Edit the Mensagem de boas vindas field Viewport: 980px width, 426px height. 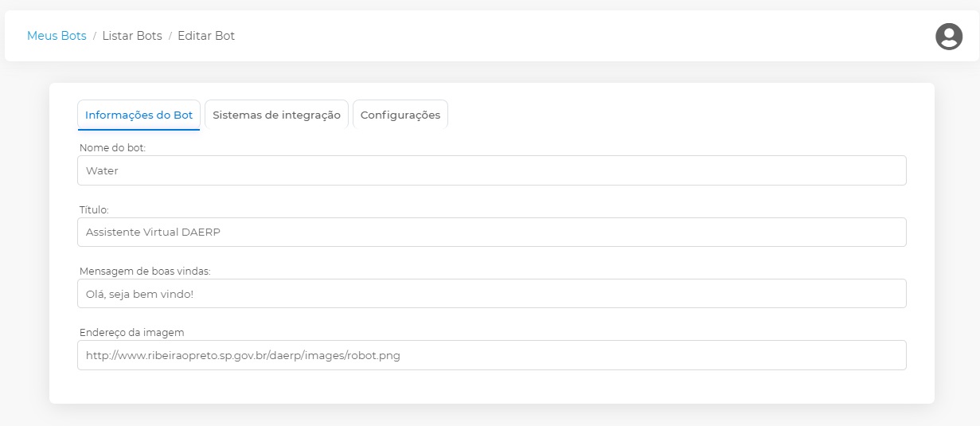pyautogui.click(x=491, y=294)
